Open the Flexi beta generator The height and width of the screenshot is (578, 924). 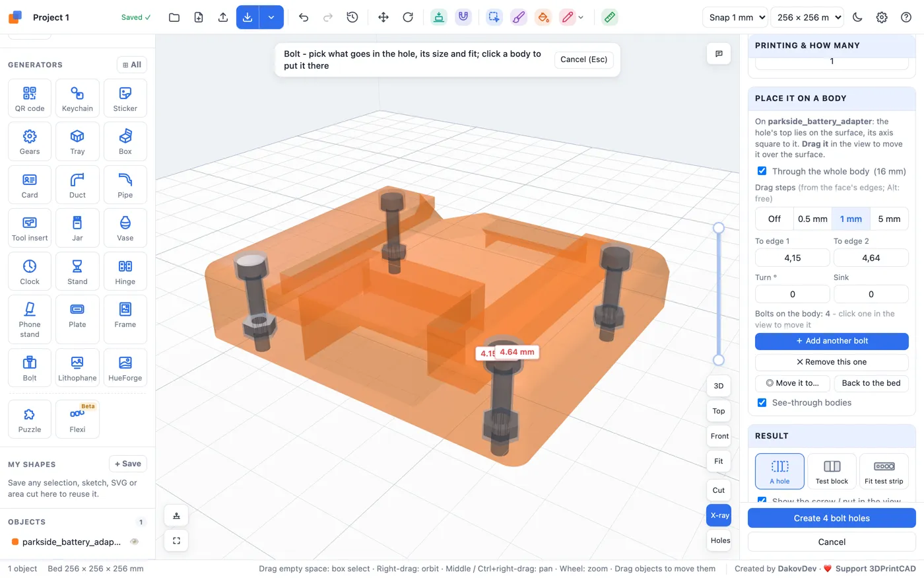pos(77,419)
